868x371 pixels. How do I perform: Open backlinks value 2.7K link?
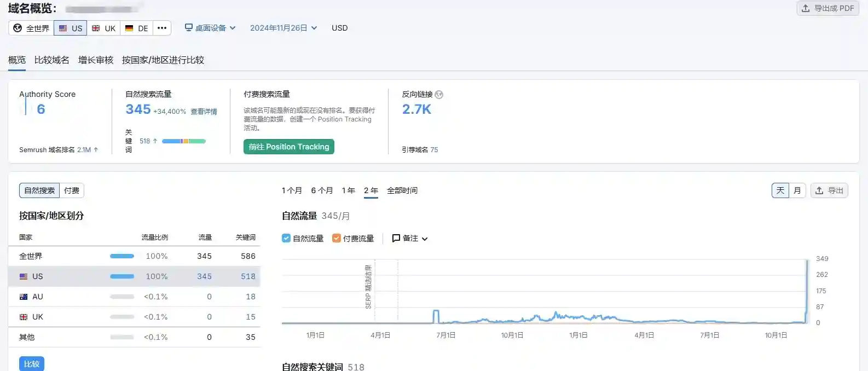[x=416, y=109]
